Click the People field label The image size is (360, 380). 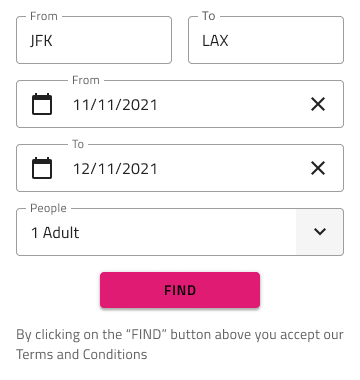pyautogui.click(x=48, y=208)
